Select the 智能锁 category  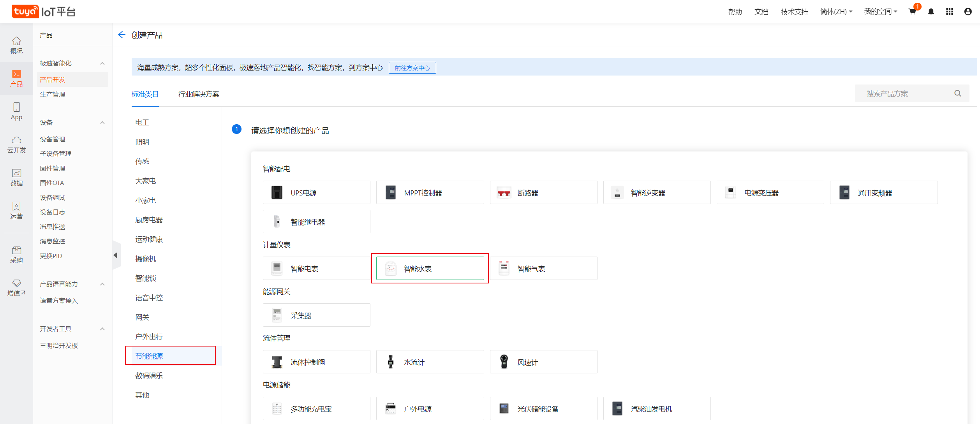(x=146, y=278)
